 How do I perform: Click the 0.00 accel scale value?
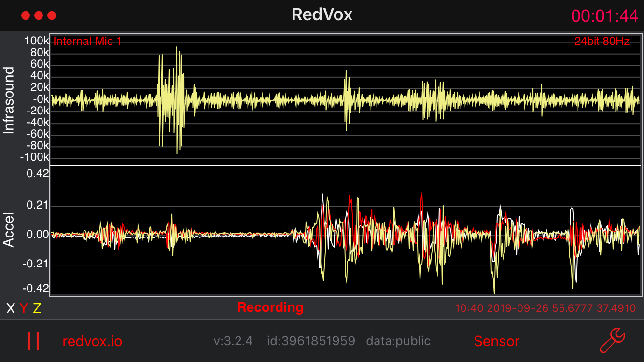coord(37,235)
